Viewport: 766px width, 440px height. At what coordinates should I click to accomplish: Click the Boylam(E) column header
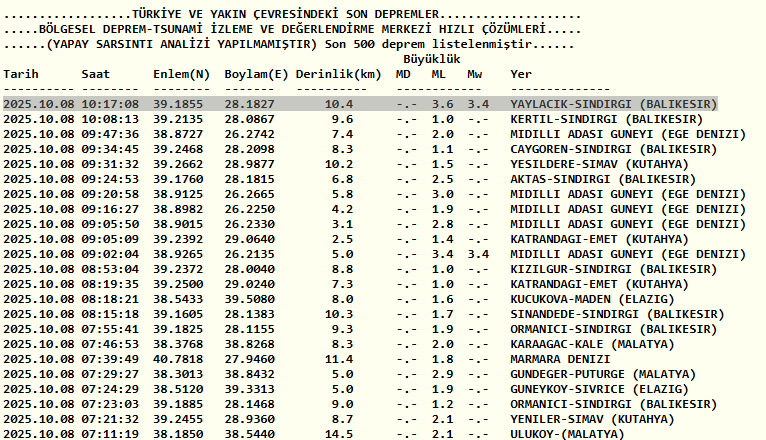click(256, 74)
